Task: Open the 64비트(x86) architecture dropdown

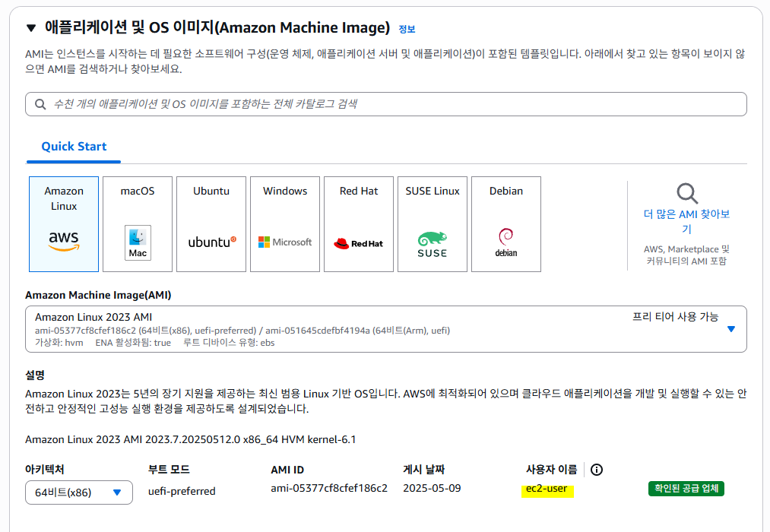Action: pyautogui.click(x=79, y=492)
